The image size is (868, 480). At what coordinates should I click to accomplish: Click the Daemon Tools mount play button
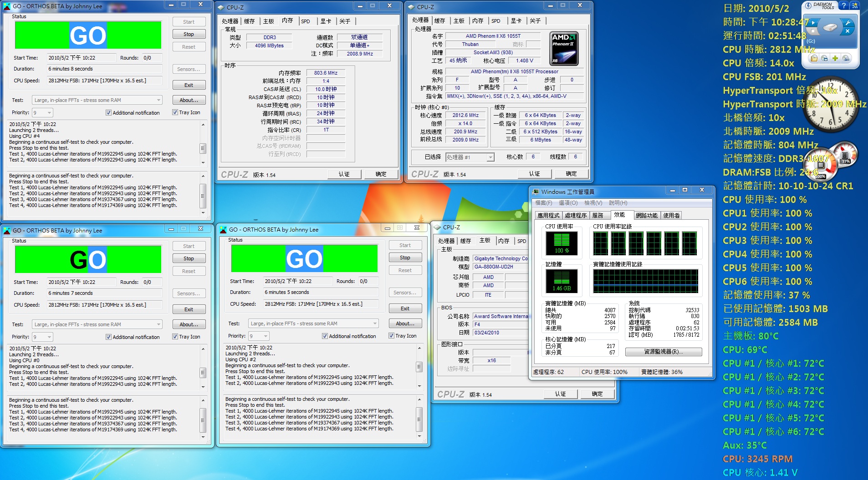pos(813,22)
